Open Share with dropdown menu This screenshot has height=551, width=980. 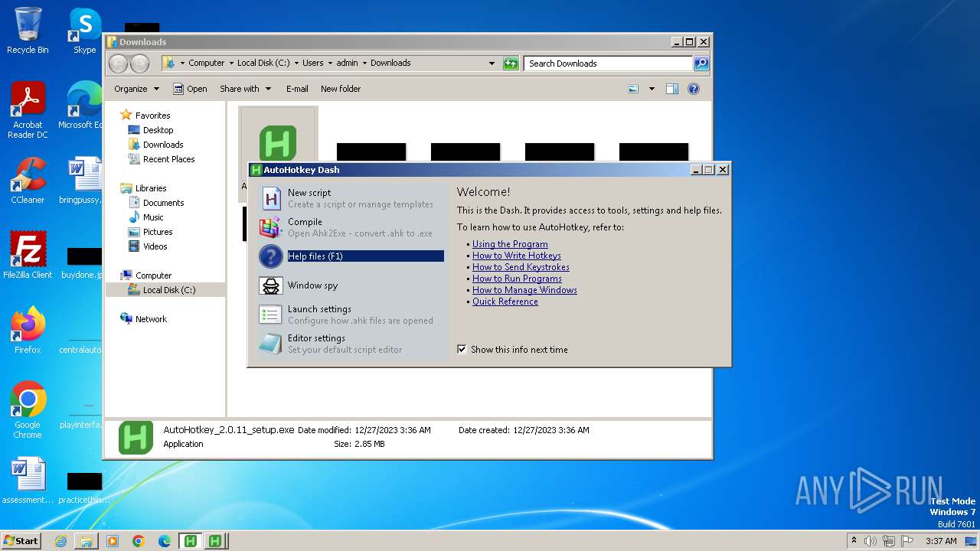point(245,89)
